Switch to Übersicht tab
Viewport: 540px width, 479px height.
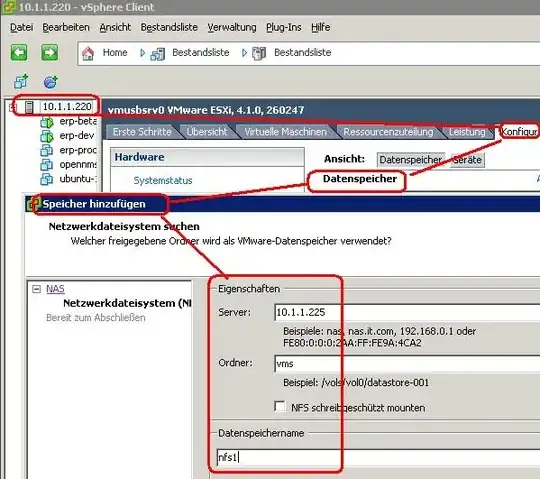coord(207,132)
